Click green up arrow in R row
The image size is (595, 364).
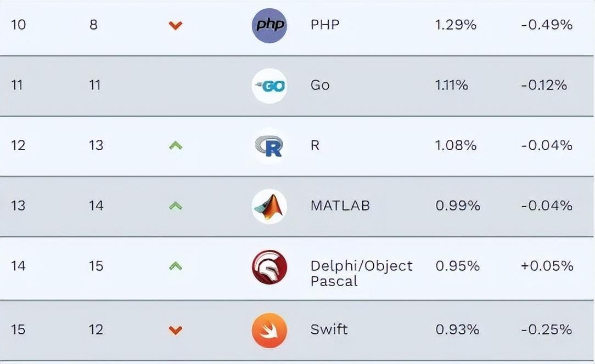(176, 145)
